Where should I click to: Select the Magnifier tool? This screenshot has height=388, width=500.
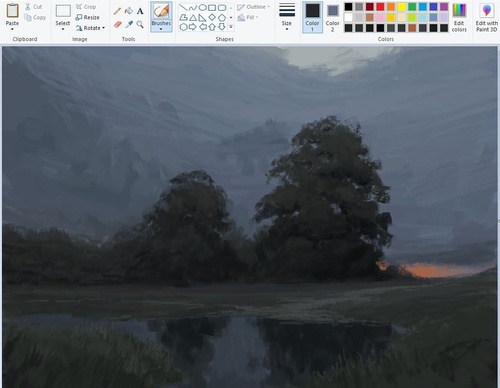140,24
